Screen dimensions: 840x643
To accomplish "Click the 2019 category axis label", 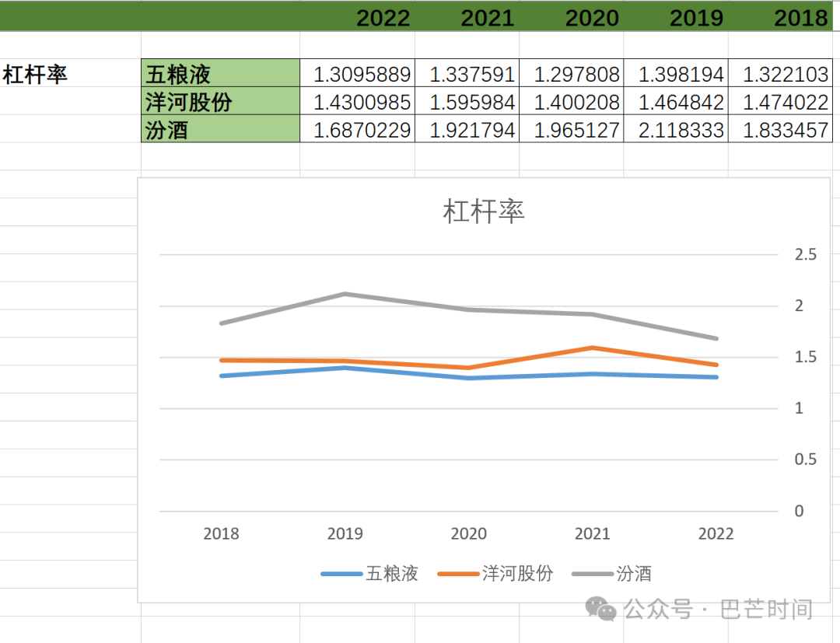I will pyautogui.click(x=345, y=533).
